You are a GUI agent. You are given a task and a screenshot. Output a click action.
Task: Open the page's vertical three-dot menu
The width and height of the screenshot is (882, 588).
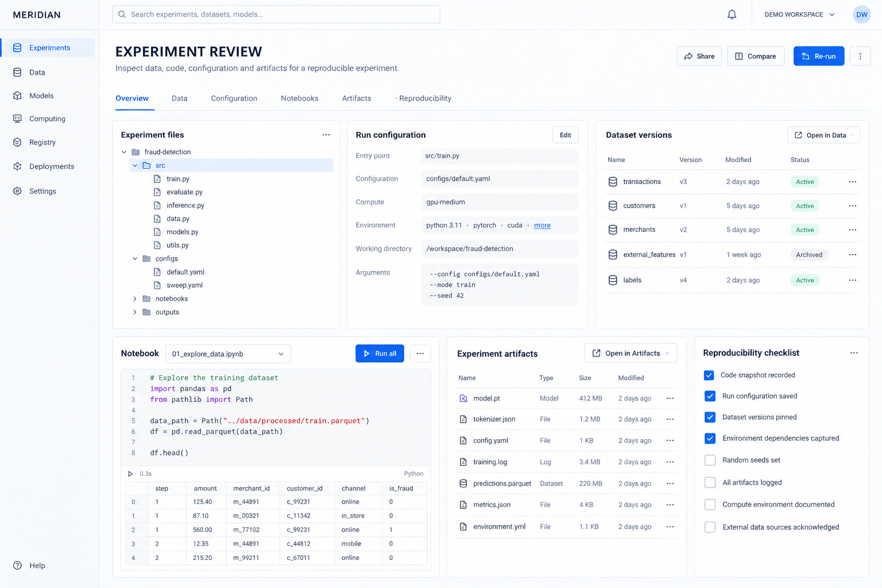coord(860,56)
